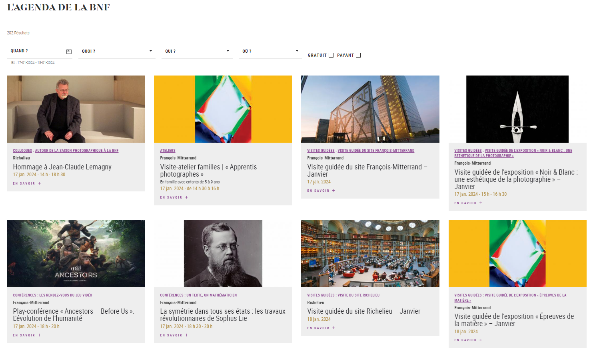The height and width of the screenshot is (364, 593).
Task: Enable the Payant filter checkbox
Action: pos(358,56)
